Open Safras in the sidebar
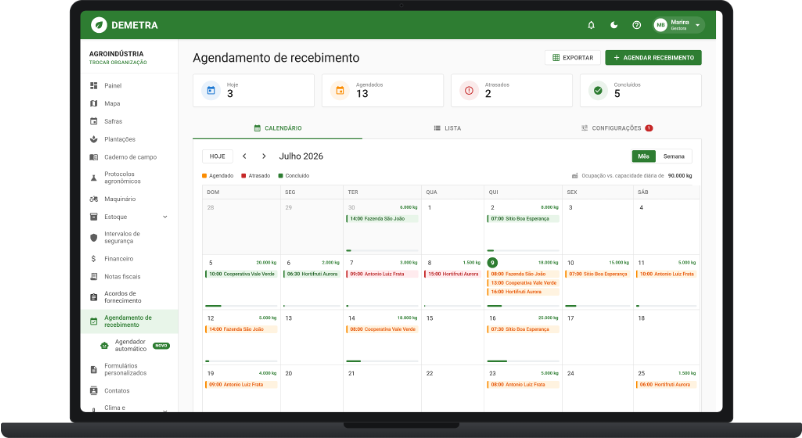Screen dimensions: 802x438 click(129, 121)
